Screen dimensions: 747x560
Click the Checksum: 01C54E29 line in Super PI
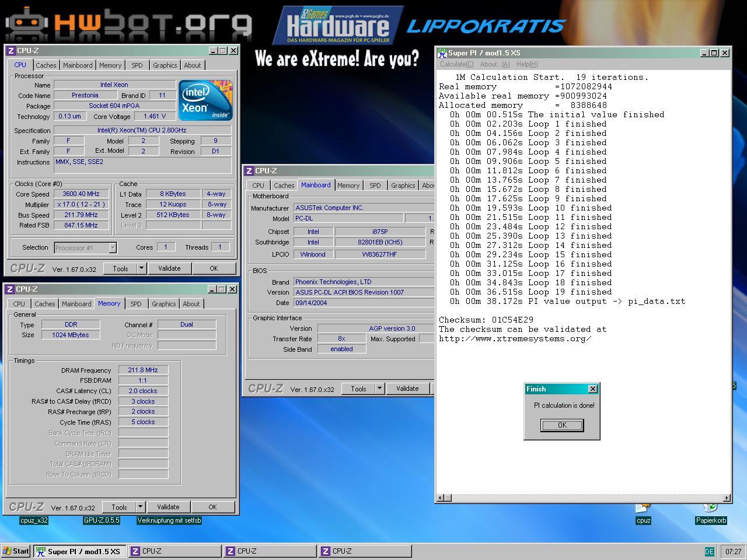pyautogui.click(x=486, y=320)
